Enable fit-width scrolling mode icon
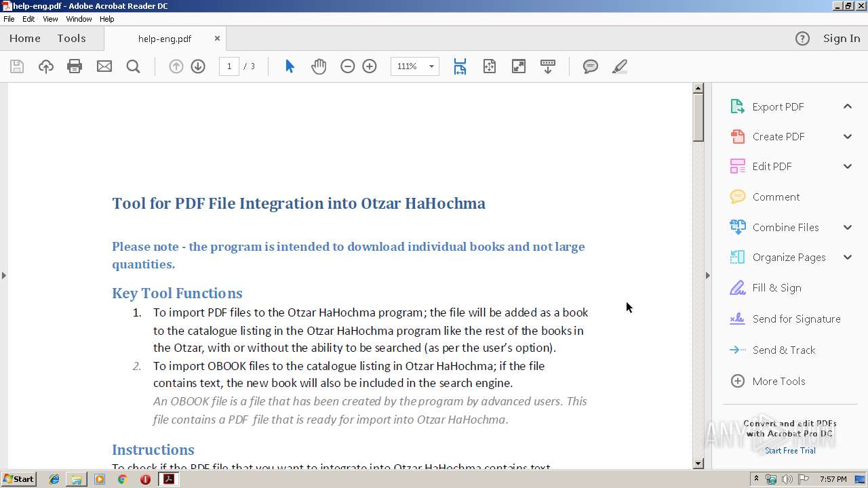 460,66
